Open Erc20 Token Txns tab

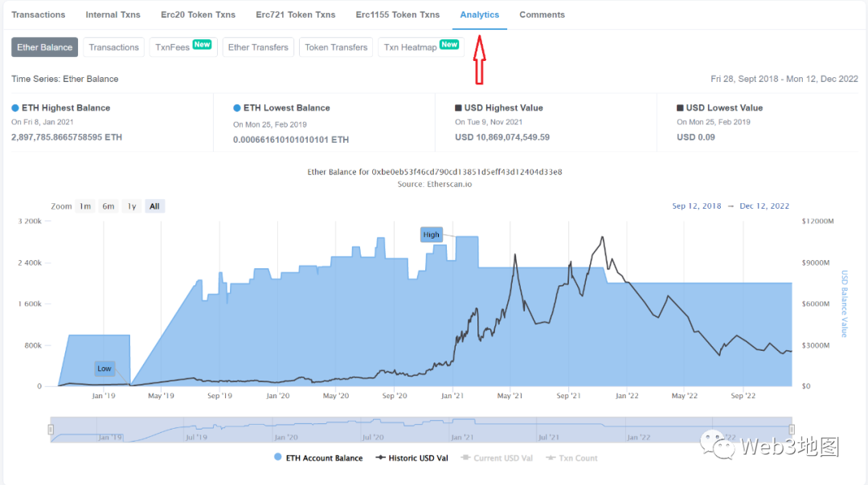[198, 14]
